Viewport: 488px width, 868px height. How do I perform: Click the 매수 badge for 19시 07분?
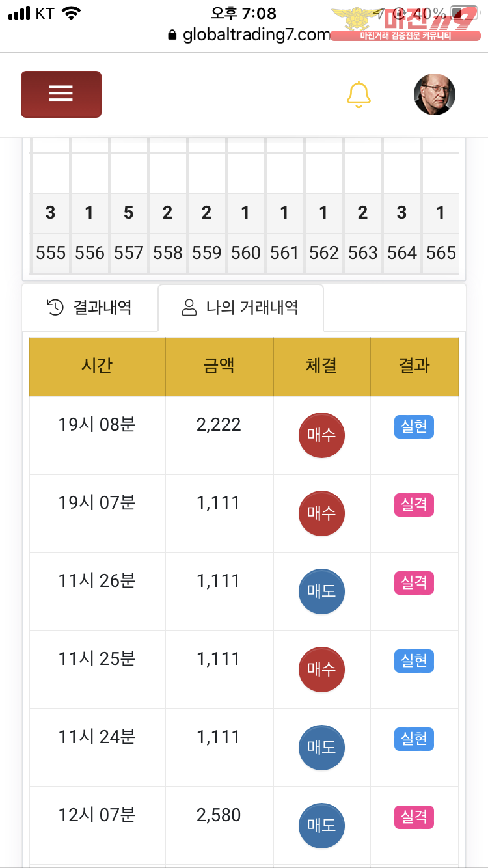(x=321, y=513)
